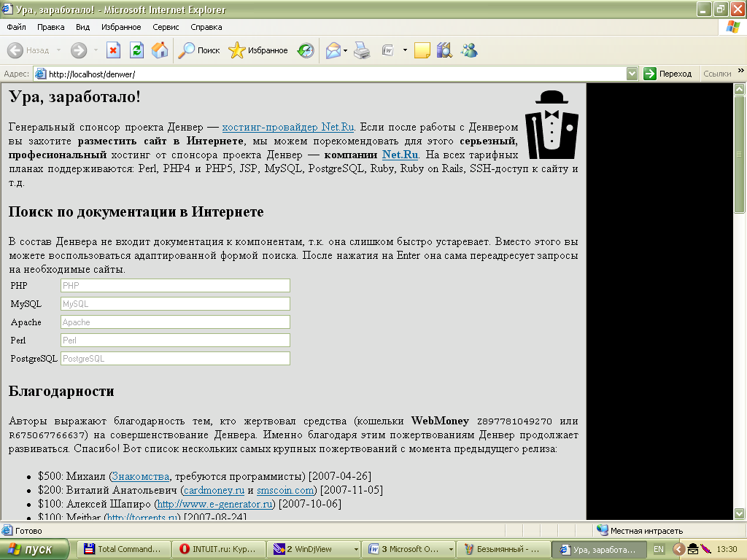747x560 pixels.
Task: Click Denwer top-hat logo image
Action: 551,125
